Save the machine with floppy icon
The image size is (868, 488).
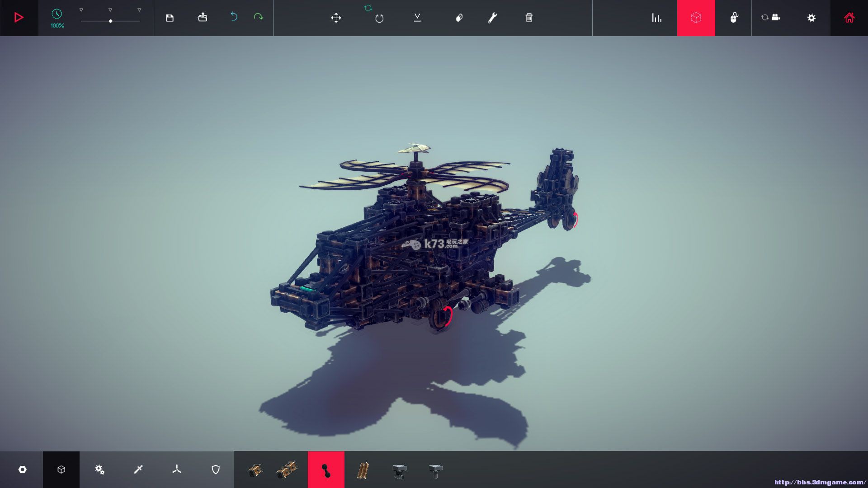[x=170, y=18]
